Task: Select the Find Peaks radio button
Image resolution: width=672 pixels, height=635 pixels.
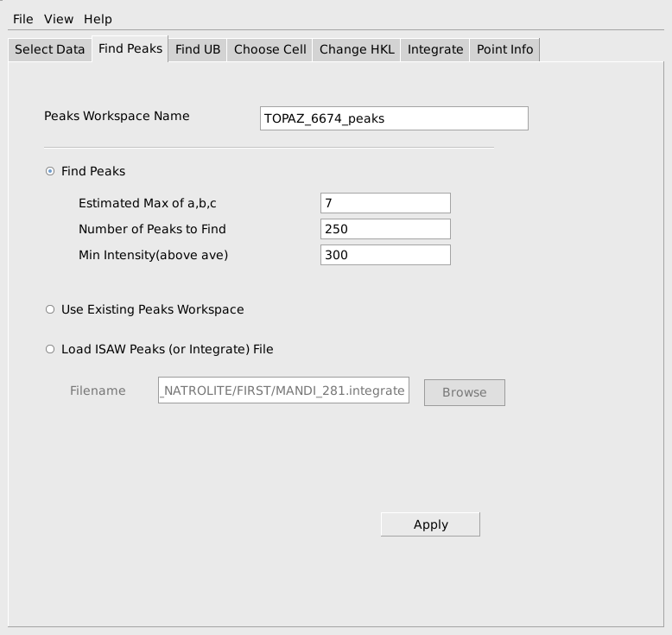Action: pyautogui.click(x=50, y=171)
